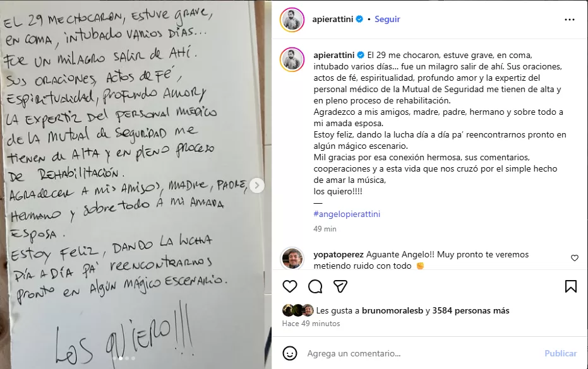Advance to the next carousel photo
Image resolution: width=588 pixels, height=369 pixels.
point(257,185)
